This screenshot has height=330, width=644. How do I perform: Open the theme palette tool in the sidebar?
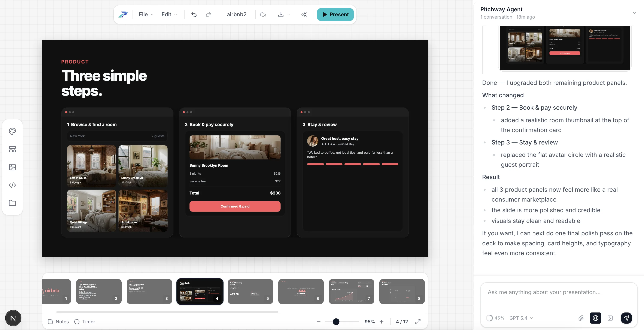(12, 131)
